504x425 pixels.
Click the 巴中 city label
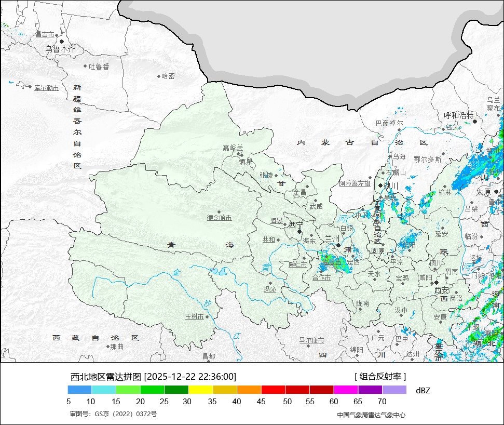401,339
